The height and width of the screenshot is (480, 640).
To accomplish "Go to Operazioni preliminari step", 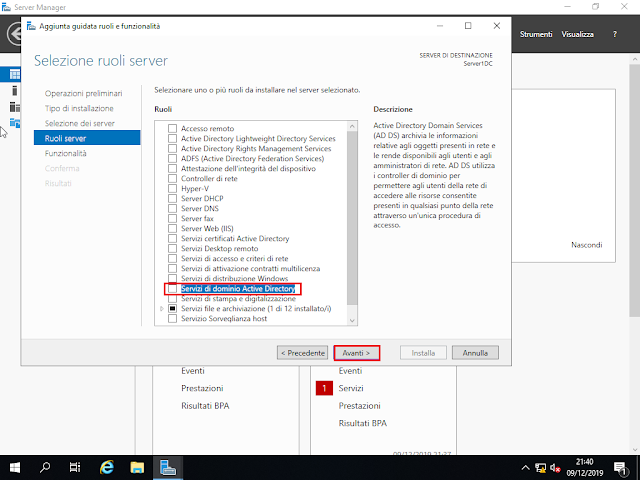I will click(83, 93).
